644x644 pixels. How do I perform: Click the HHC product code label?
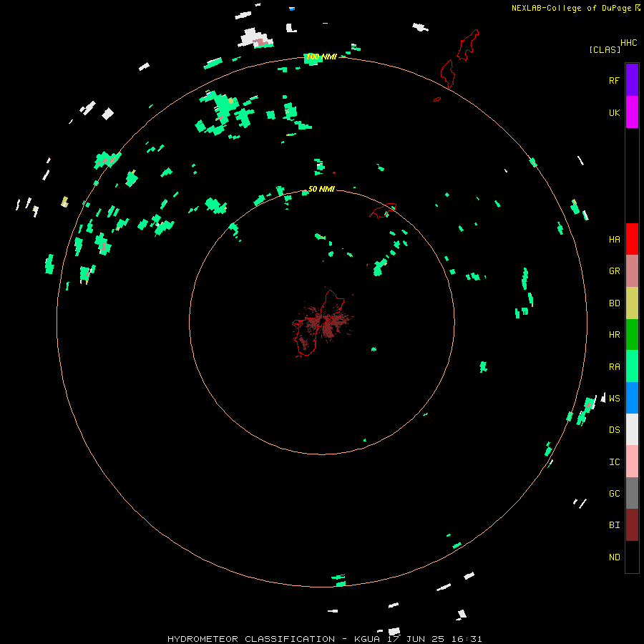628,43
